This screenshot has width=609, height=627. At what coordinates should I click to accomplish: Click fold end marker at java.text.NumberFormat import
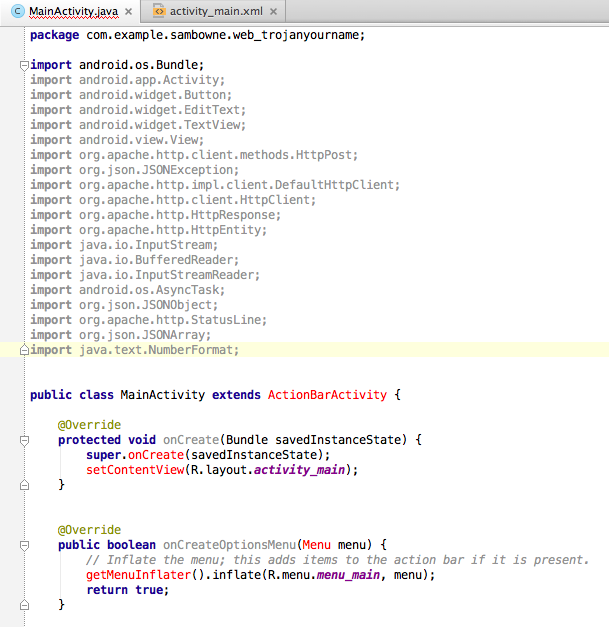tap(24, 350)
